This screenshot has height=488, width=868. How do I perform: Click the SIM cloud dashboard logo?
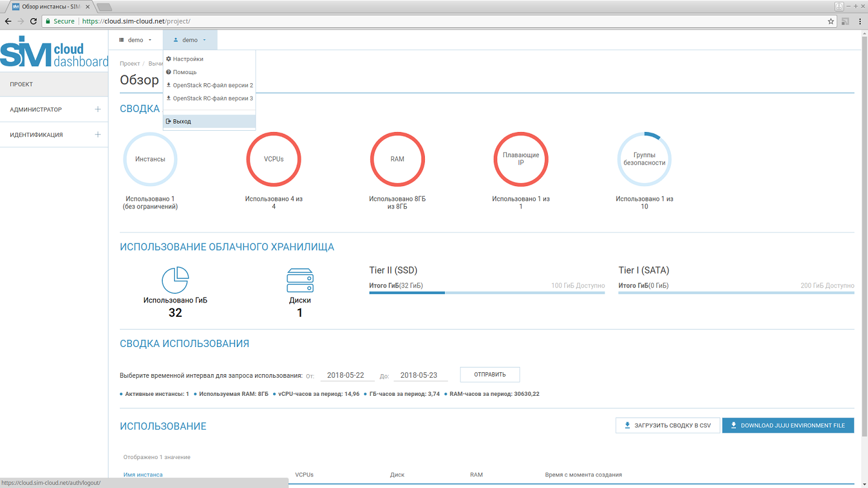click(x=54, y=52)
